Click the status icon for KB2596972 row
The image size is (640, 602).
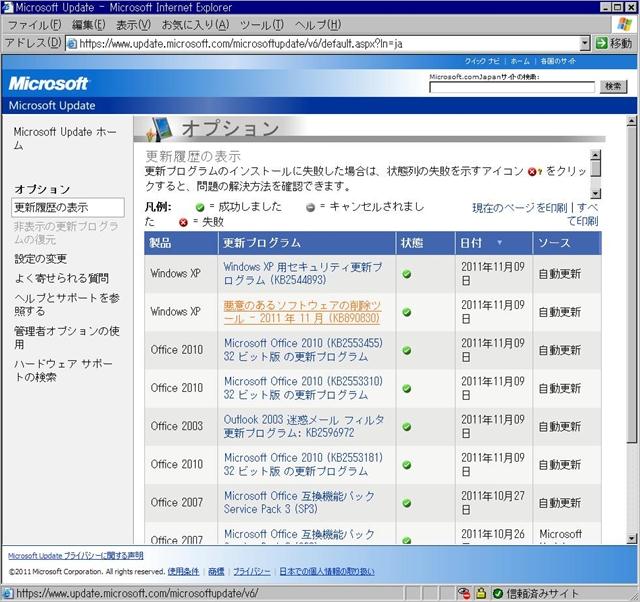[407, 427]
